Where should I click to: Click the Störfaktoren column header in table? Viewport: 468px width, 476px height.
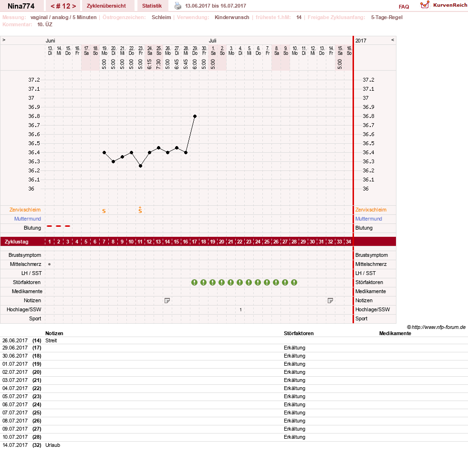[299, 333]
